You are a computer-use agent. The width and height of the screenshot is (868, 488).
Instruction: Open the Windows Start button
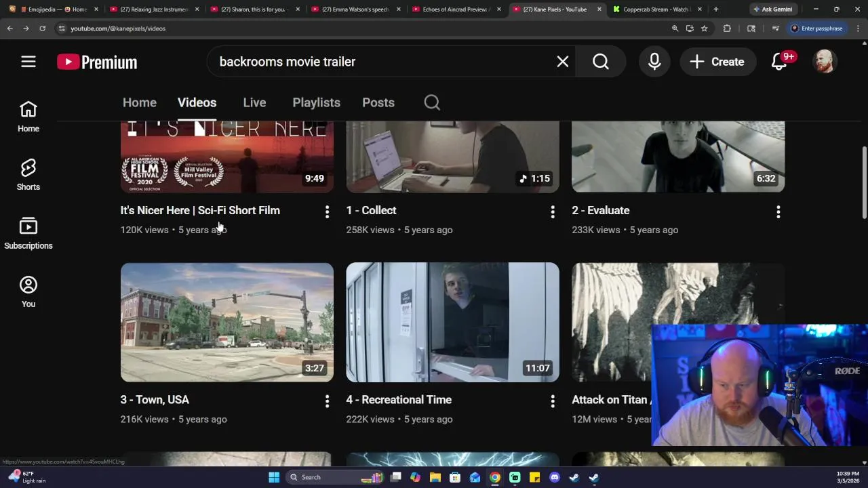(274, 477)
